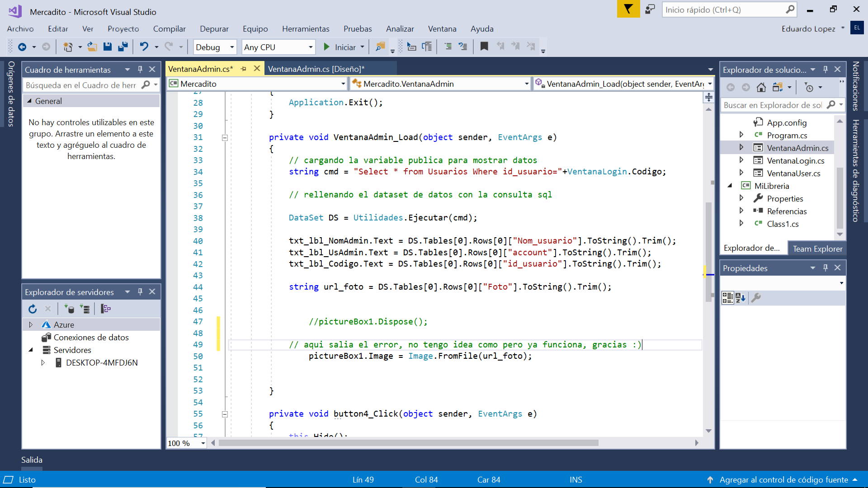Pin the Cuadro de herramientas panel
Screen dimensions: 868x488
coord(140,70)
